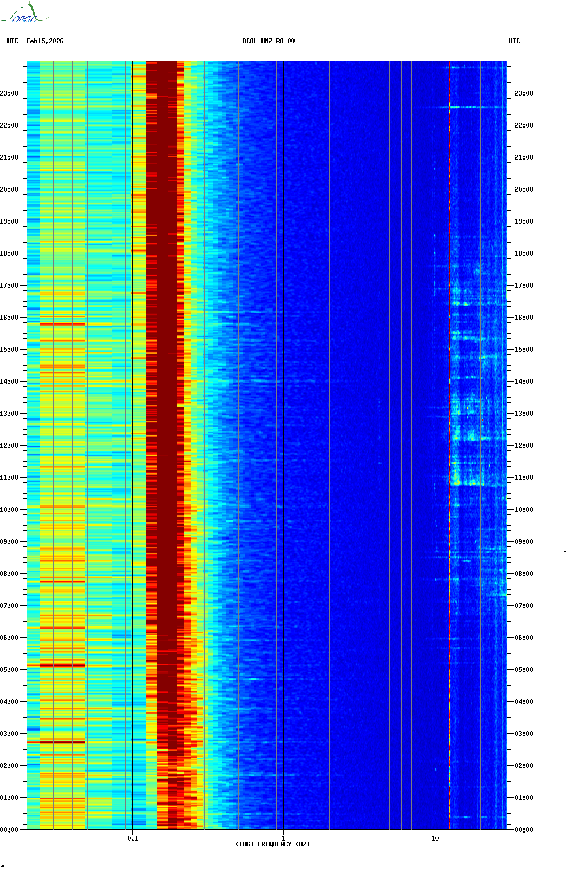This screenshot has height=872, width=588.
Task: Click the 06:00 label on the right axis
Action: 524,638
